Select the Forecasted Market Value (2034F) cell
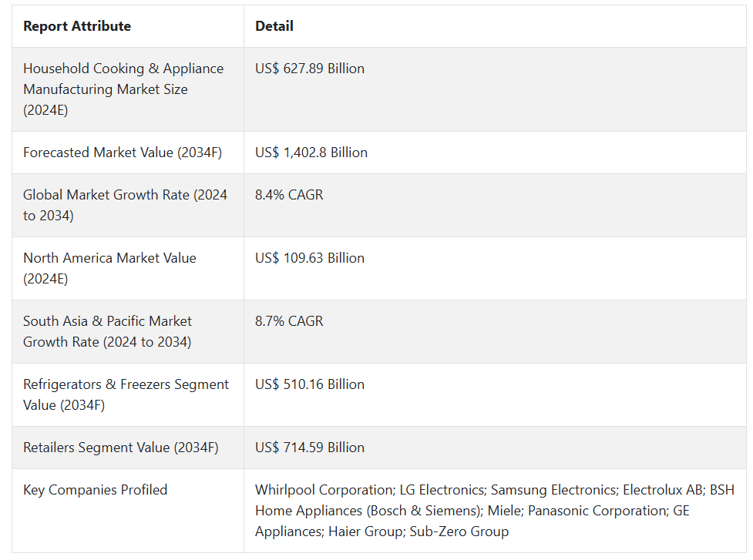The height and width of the screenshot is (560, 753). tap(123, 153)
